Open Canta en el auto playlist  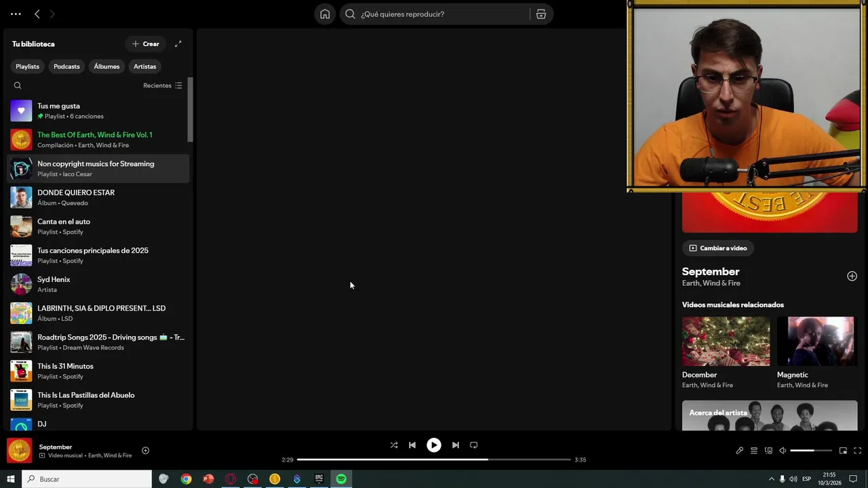(98, 226)
